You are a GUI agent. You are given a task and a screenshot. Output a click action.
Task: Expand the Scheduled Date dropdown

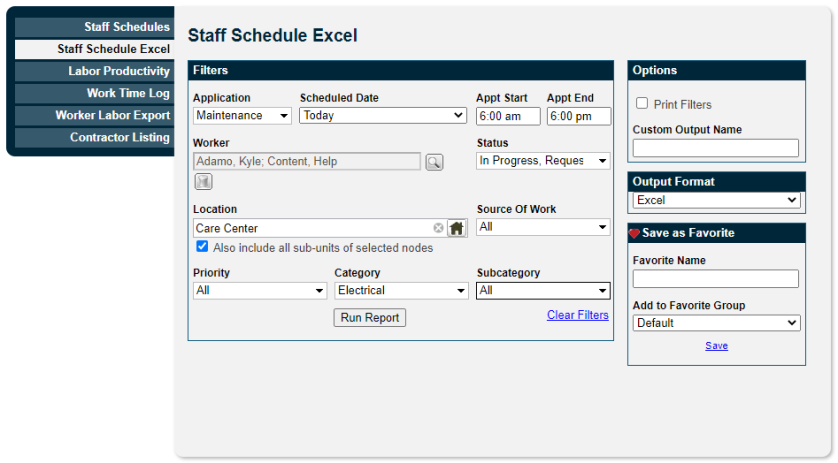(x=383, y=115)
